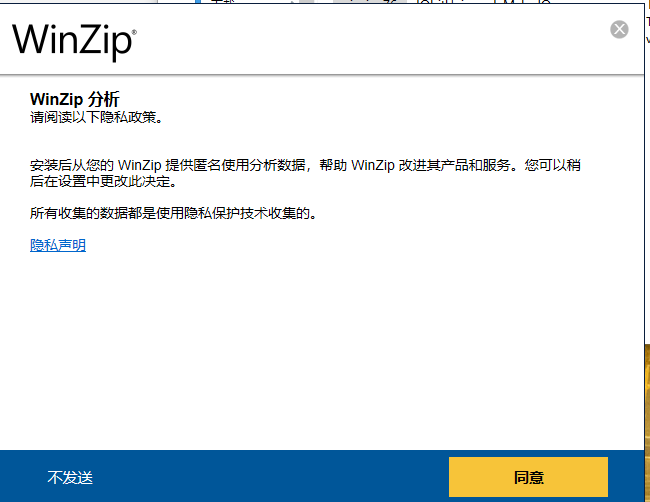Image resolution: width=650 pixels, height=502 pixels.
Task: Open the 隐私声明 privacy statement link
Action: point(58,245)
